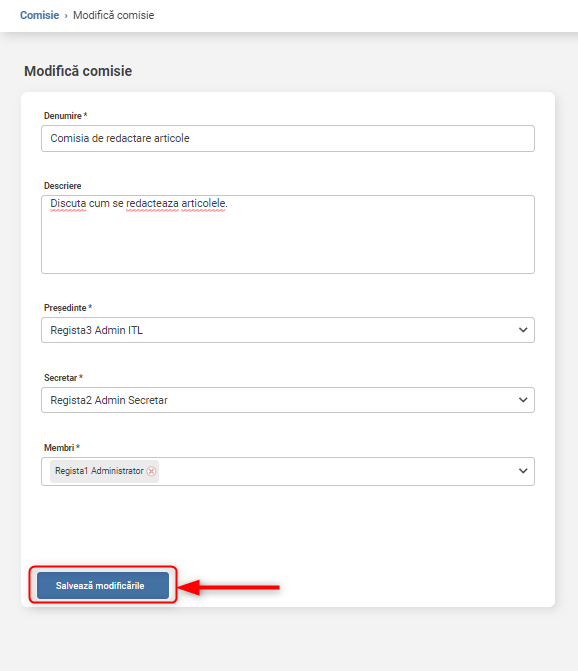Focus the Denumire text field
Viewport: 578px width, 671px height.
[288, 138]
